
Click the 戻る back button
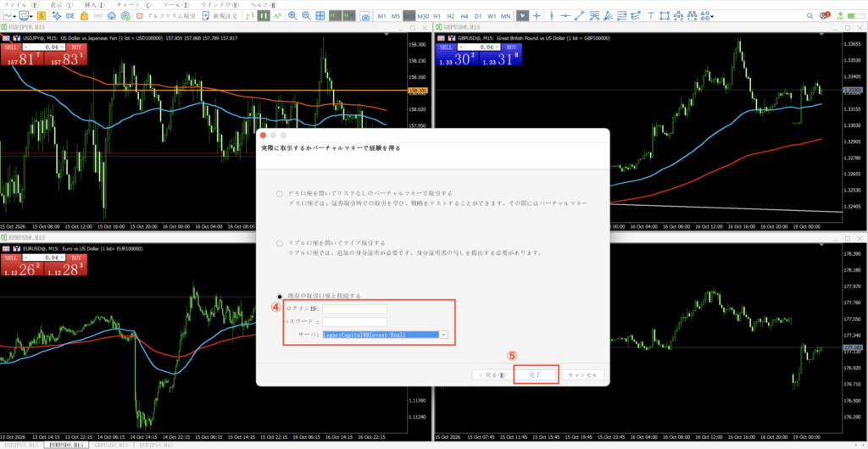[x=492, y=375]
